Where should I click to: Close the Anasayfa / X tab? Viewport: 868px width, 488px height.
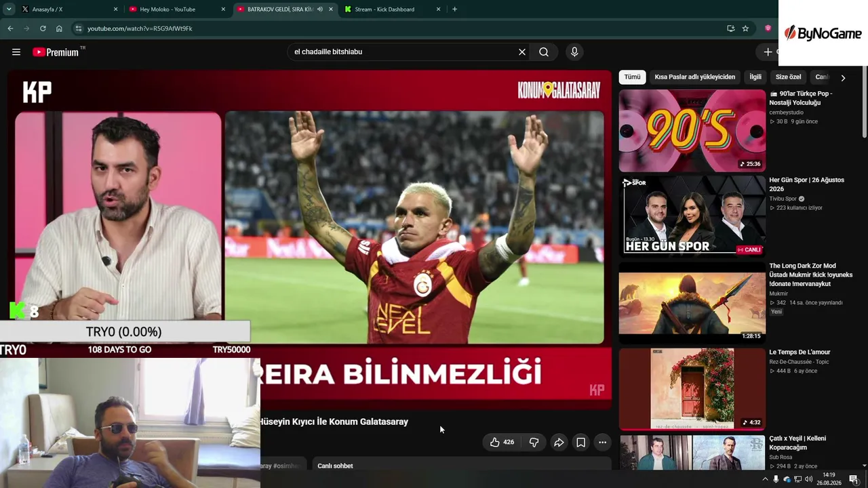click(115, 9)
